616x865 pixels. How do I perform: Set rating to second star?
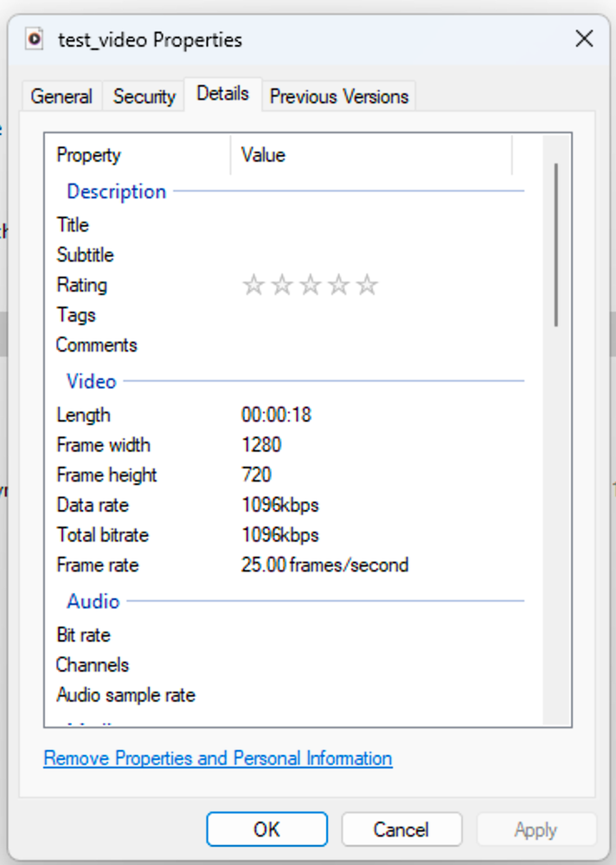(282, 285)
